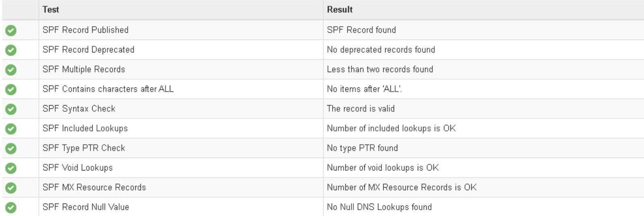Click status icon next to SPF Included Lookups

11,129
